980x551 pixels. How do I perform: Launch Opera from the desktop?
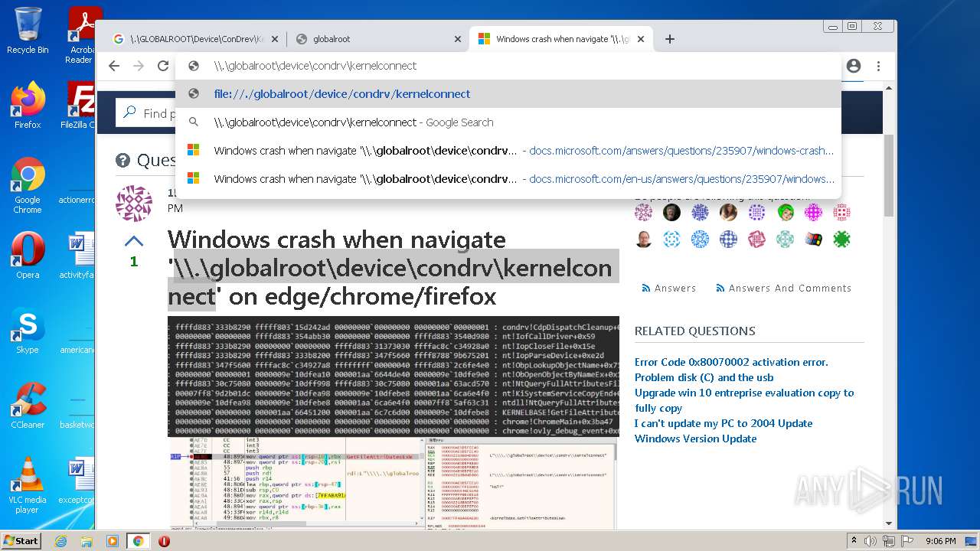[28, 256]
